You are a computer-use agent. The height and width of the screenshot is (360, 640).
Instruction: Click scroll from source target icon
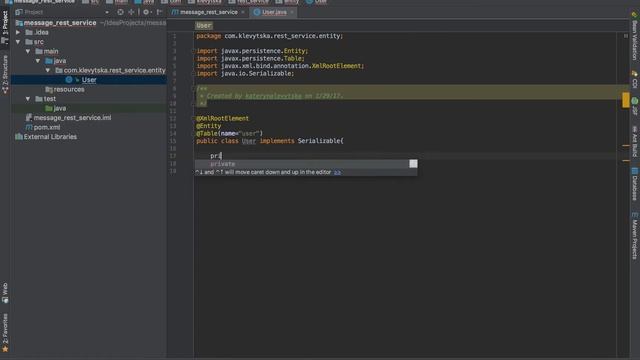click(120, 12)
